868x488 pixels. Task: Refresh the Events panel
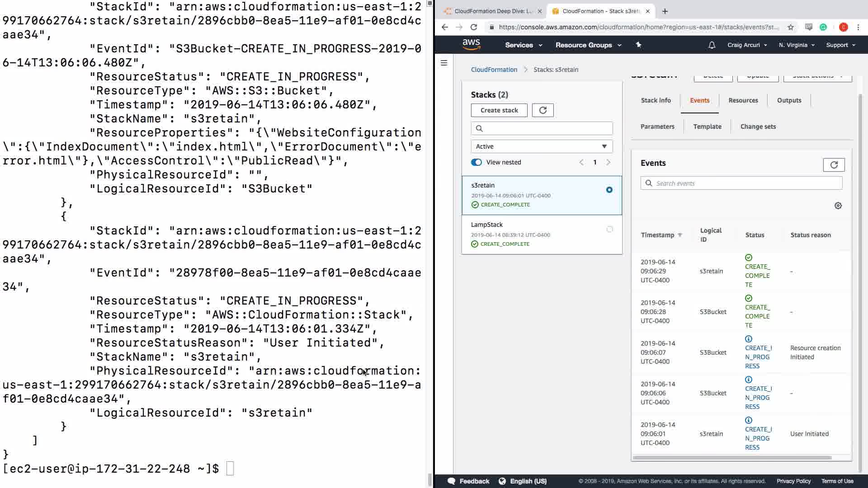click(x=834, y=165)
